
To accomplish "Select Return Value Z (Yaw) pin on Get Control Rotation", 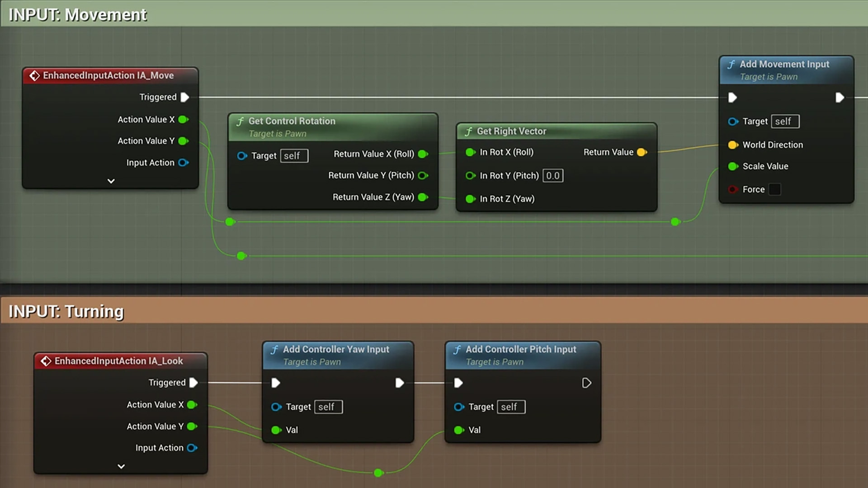I will coord(423,197).
